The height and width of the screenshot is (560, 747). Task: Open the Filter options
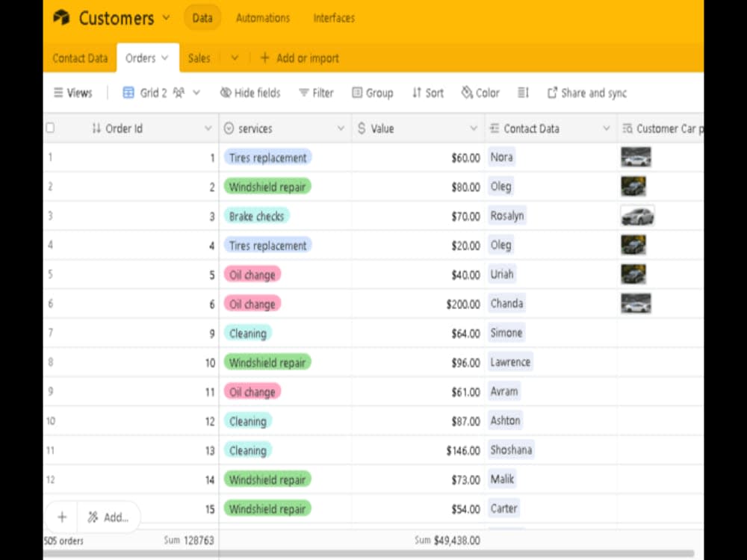click(317, 93)
